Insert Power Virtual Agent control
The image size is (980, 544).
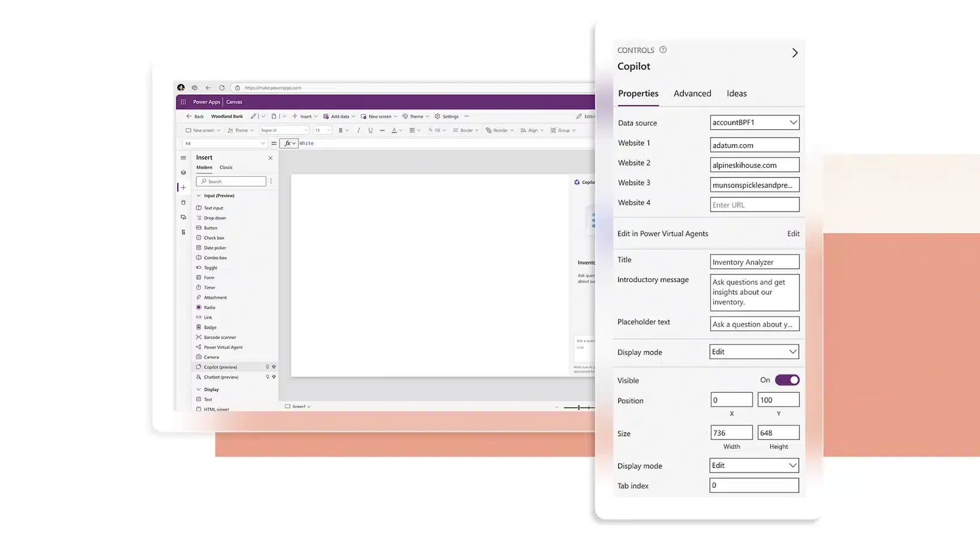(x=219, y=347)
